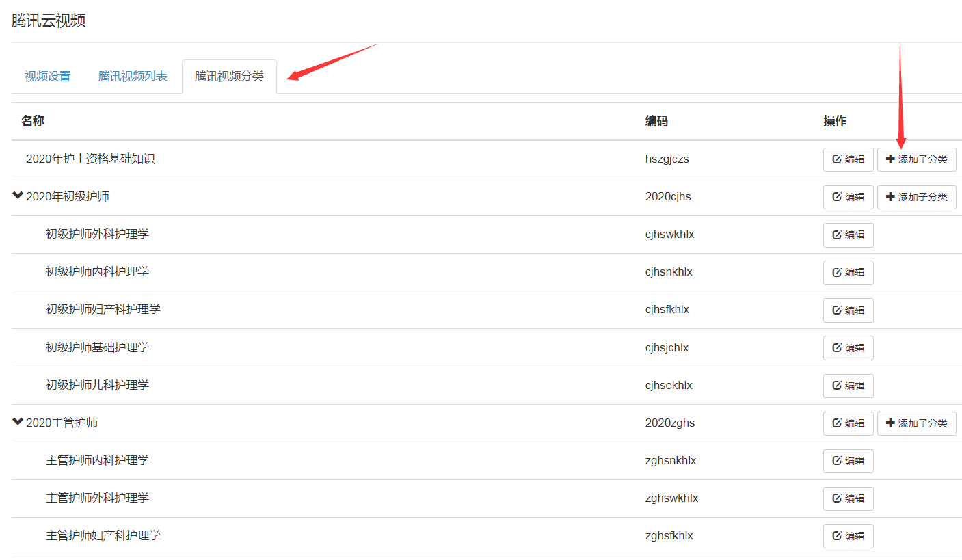This screenshot has width=962, height=560.
Task: Open edit for 初级护师内科护理学
Action: tap(848, 272)
